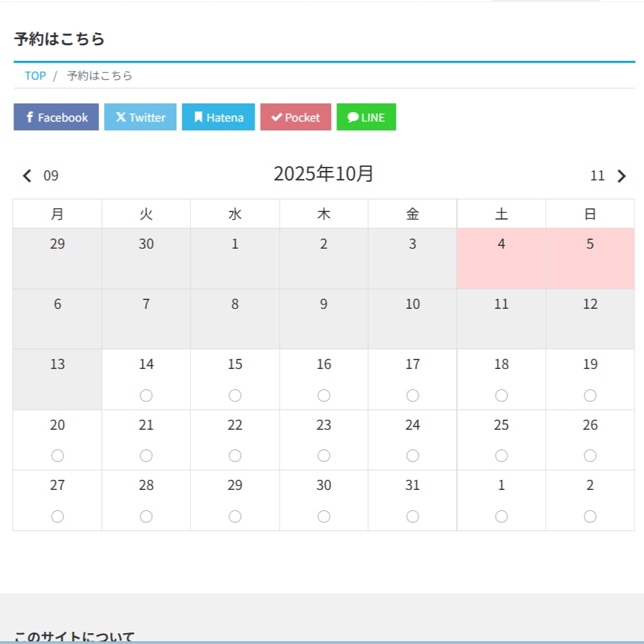
Task: Select the circle for November 2
Action: (590, 516)
